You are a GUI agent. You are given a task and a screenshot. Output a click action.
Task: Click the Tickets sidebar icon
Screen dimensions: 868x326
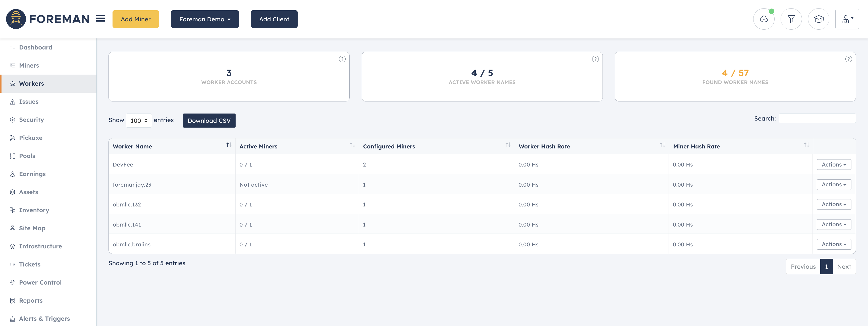pyautogui.click(x=13, y=265)
